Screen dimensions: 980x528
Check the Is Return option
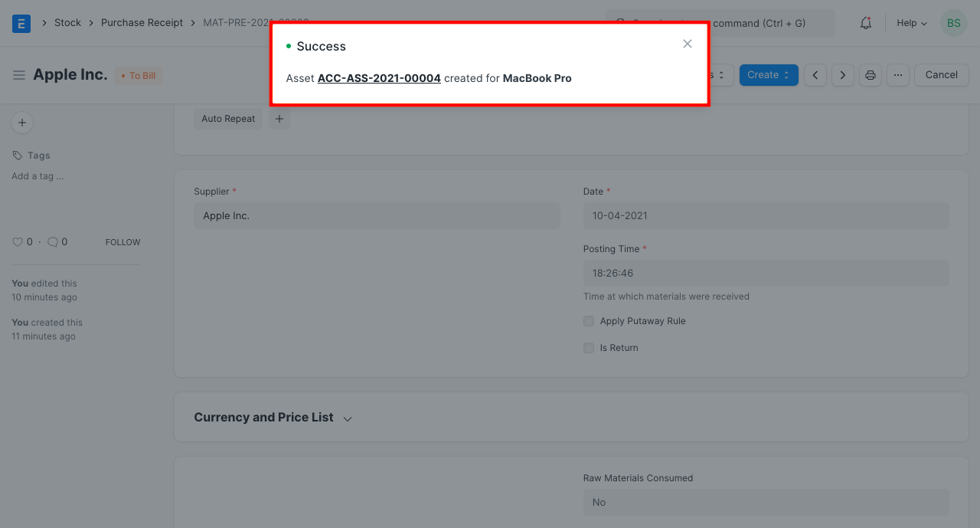click(x=588, y=348)
